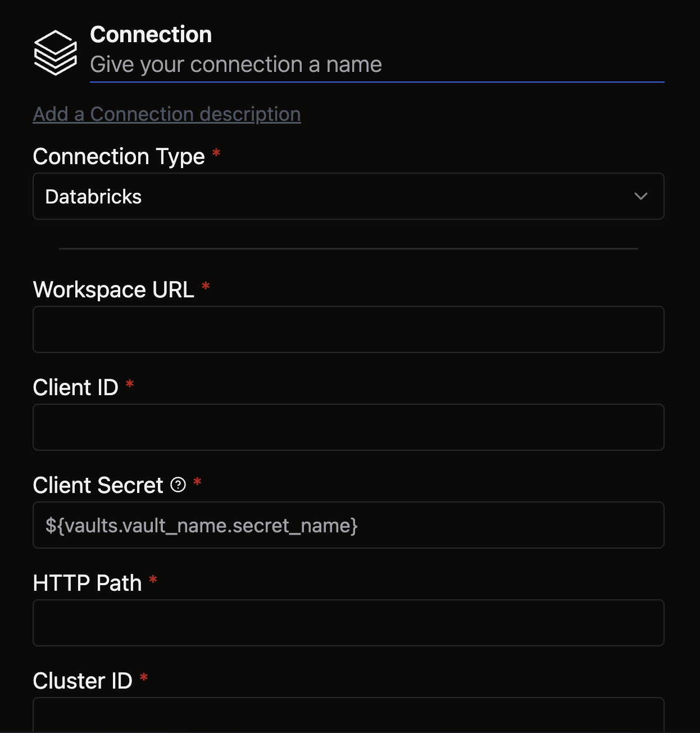Click the divider line below Connection Type

coord(348,248)
